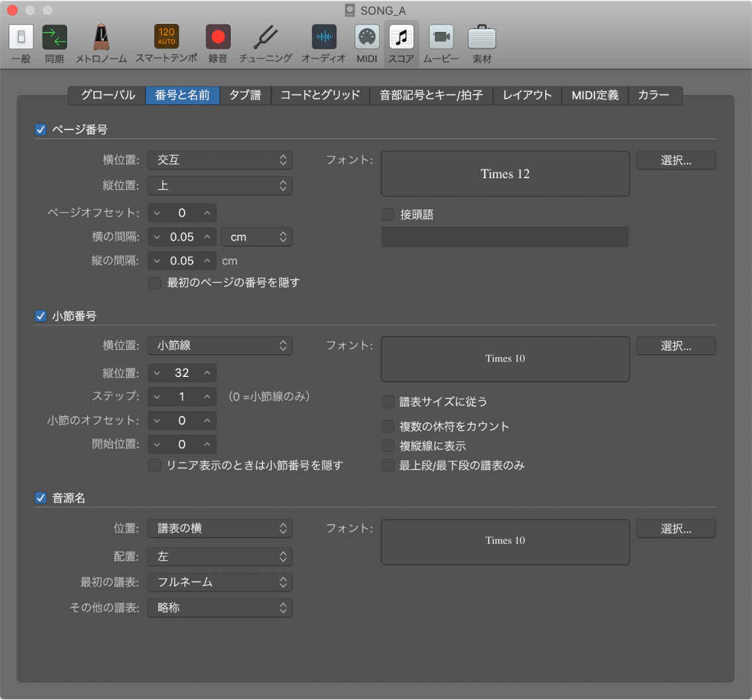The width and height of the screenshot is (752, 700).
Task: Click 選択... button for page number font
Action: (x=676, y=160)
